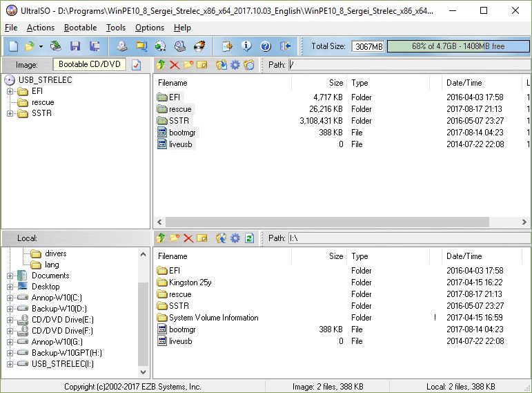This screenshot has height=393, width=532.
Task: Click the Open CD/DVD icon in main toolbar
Action: click(56, 46)
